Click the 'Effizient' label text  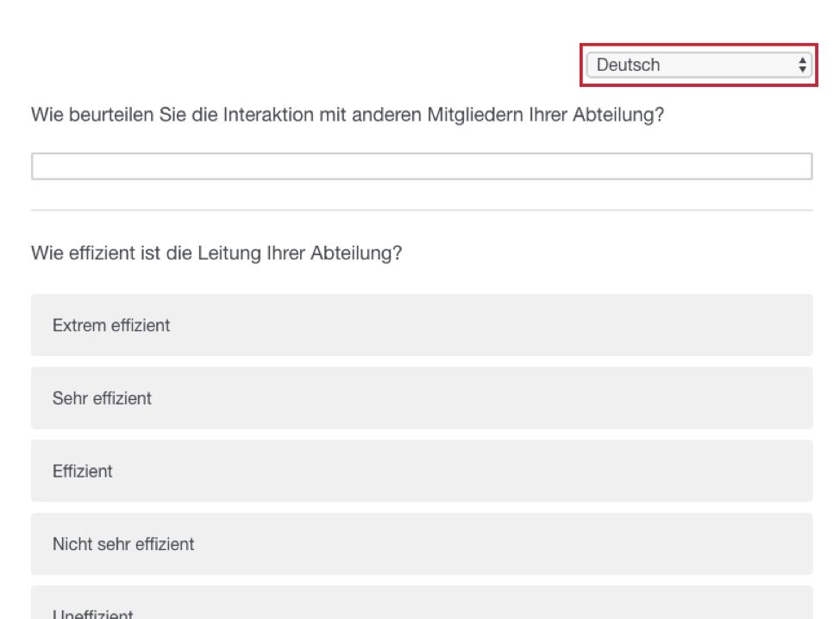pyautogui.click(x=83, y=472)
